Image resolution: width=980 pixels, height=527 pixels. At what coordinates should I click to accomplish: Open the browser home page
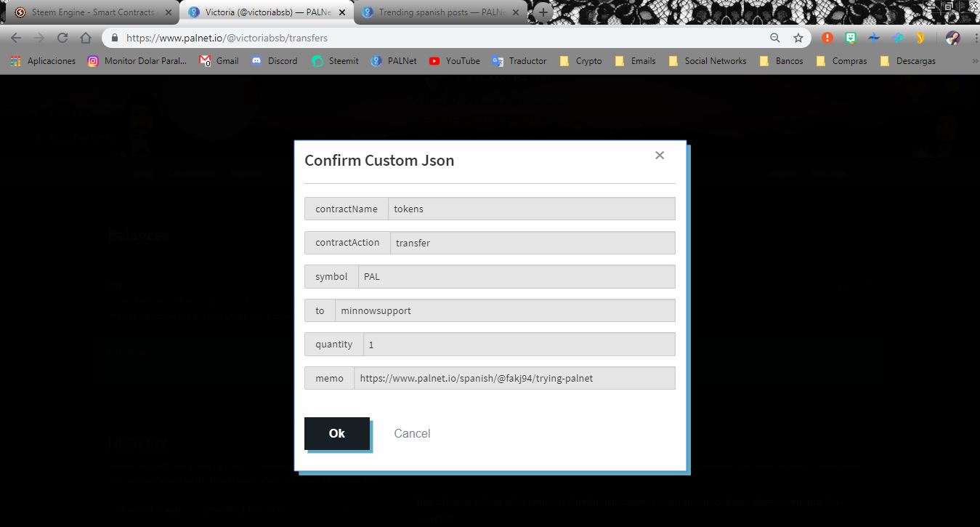pos(86,38)
